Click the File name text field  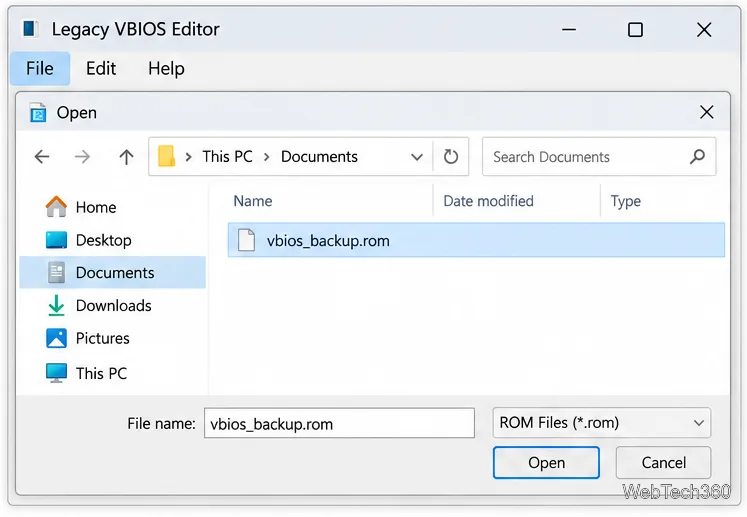click(x=339, y=423)
